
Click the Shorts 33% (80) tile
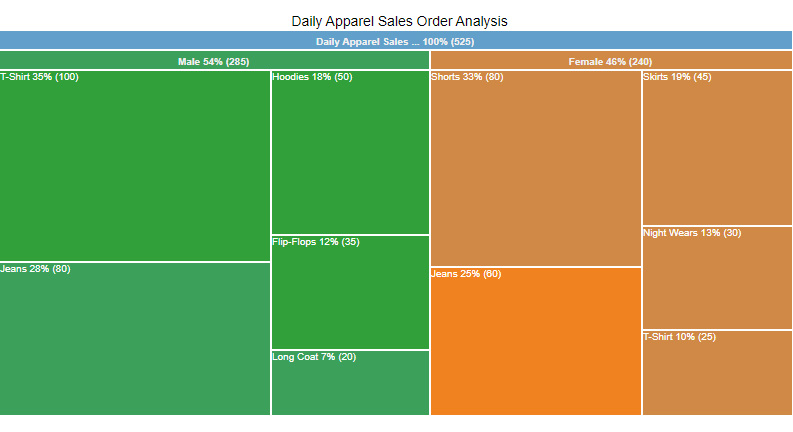pyautogui.click(x=536, y=168)
